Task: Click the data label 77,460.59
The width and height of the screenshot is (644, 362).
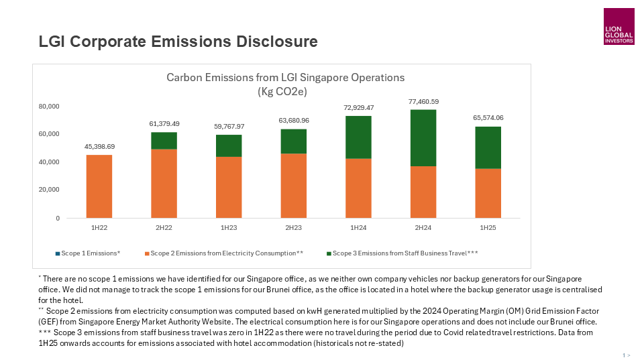Action: point(423,101)
